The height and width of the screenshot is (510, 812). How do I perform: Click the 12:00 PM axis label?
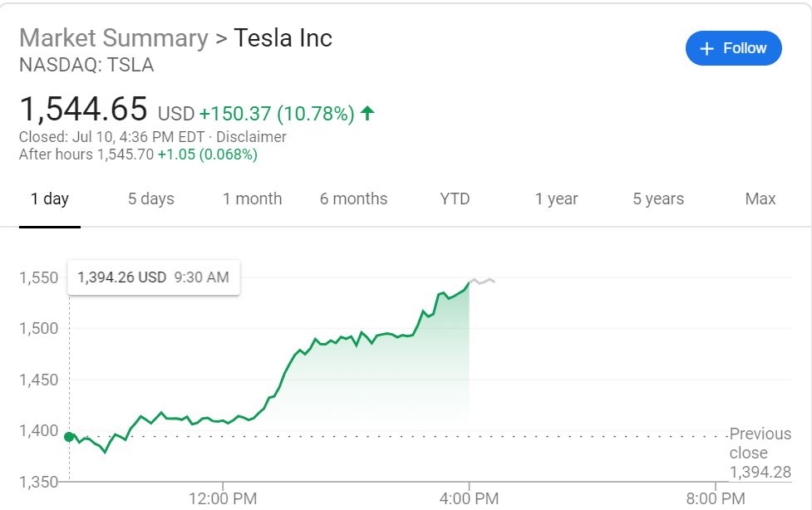point(224,498)
